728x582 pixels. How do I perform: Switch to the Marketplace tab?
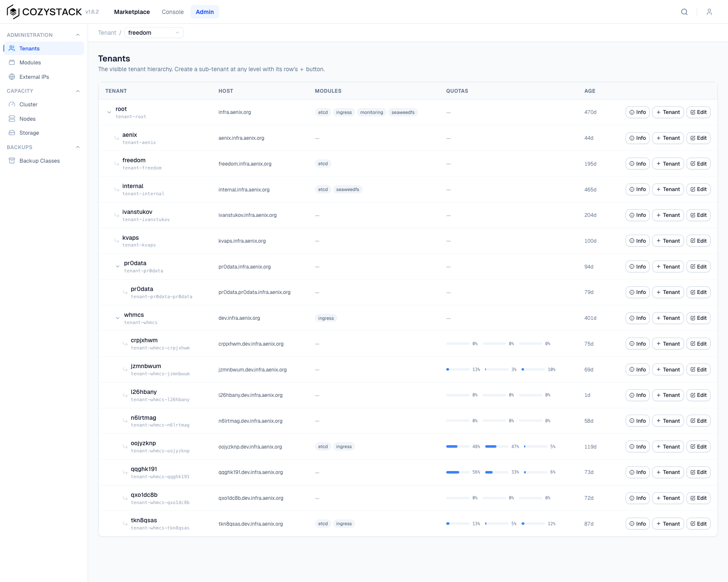pyautogui.click(x=132, y=12)
